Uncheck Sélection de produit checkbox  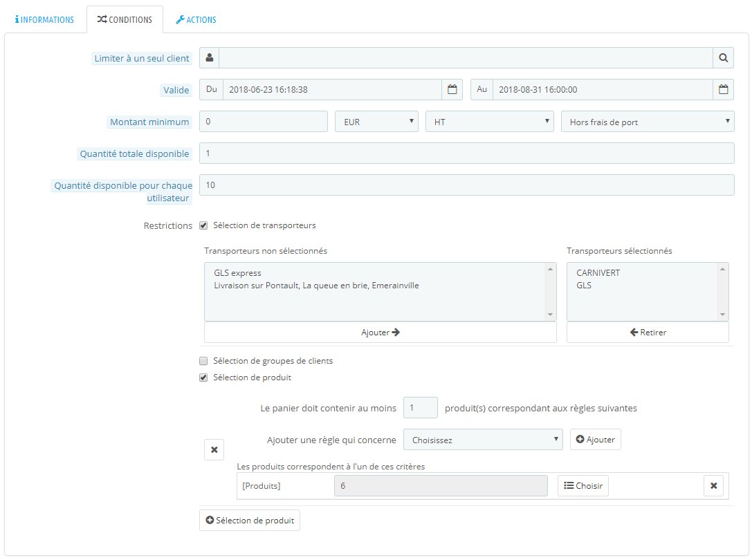(203, 377)
